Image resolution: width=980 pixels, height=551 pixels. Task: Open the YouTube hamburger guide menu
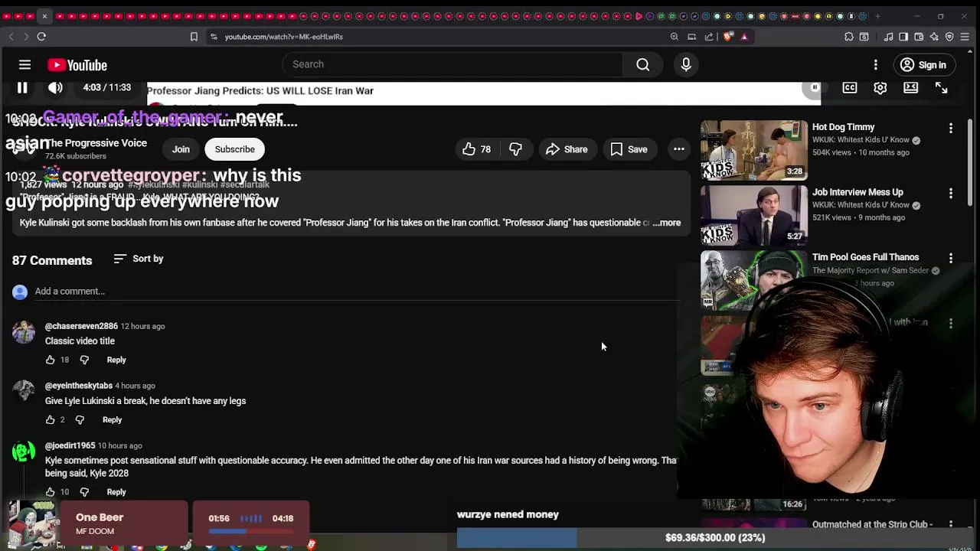pos(24,65)
